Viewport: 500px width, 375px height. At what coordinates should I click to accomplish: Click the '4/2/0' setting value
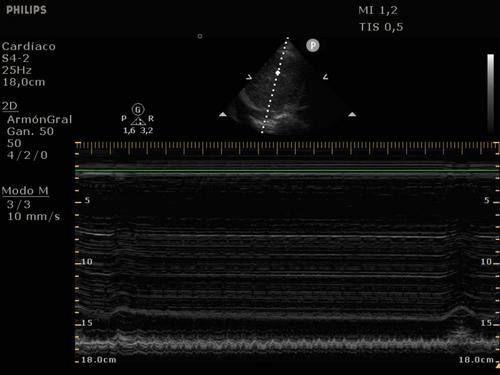point(27,155)
